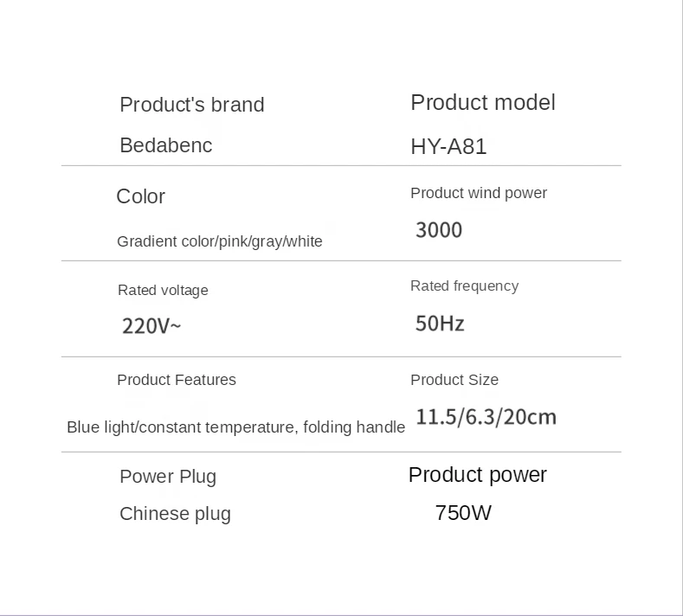The image size is (683, 616).
Task: Select the Bedabenc brand name
Action: tap(166, 145)
